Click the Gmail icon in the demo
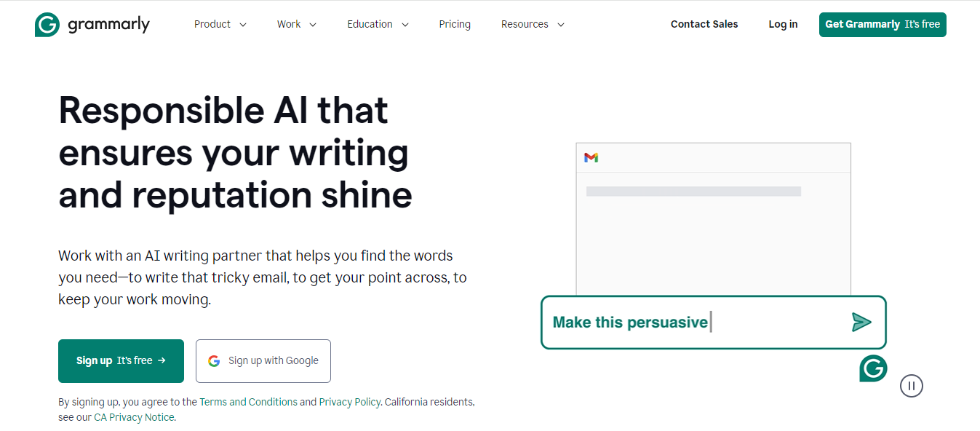Image resolution: width=980 pixels, height=431 pixels. click(591, 157)
